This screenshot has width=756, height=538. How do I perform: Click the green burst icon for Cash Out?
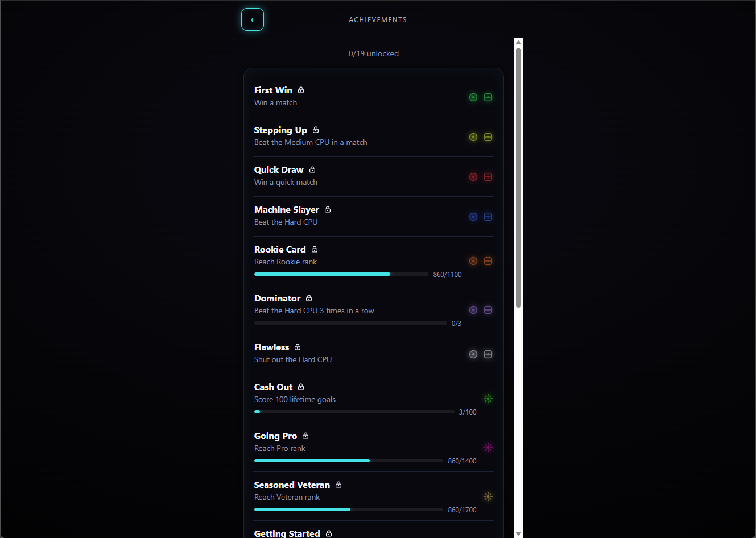(x=488, y=399)
